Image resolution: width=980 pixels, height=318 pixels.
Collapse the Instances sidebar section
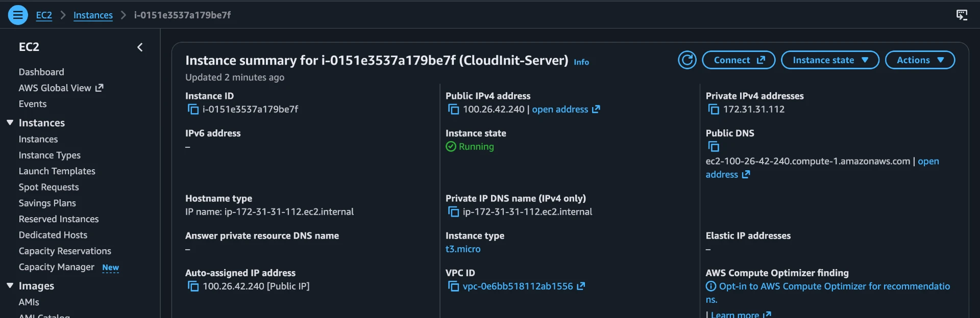(x=10, y=123)
